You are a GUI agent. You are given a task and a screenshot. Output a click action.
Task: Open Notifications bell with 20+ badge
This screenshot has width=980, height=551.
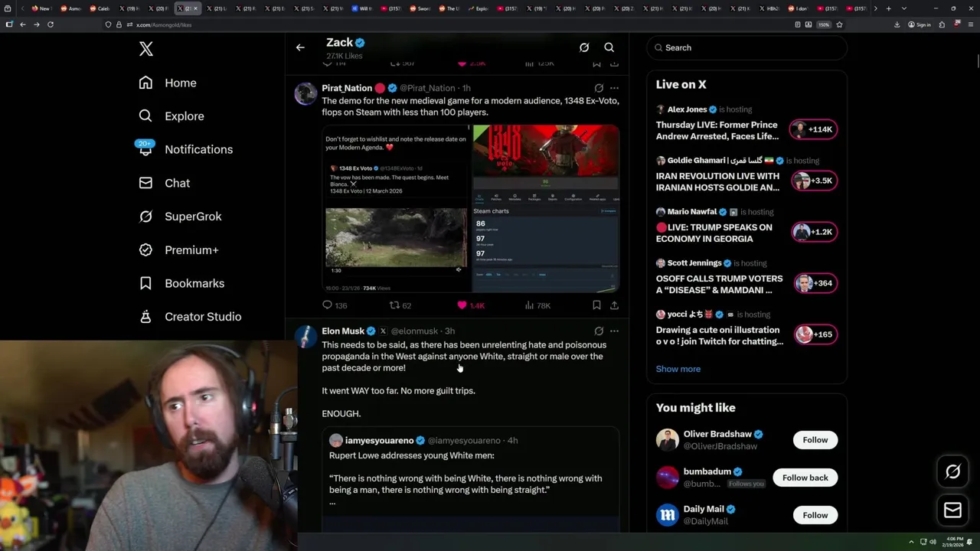click(x=185, y=149)
